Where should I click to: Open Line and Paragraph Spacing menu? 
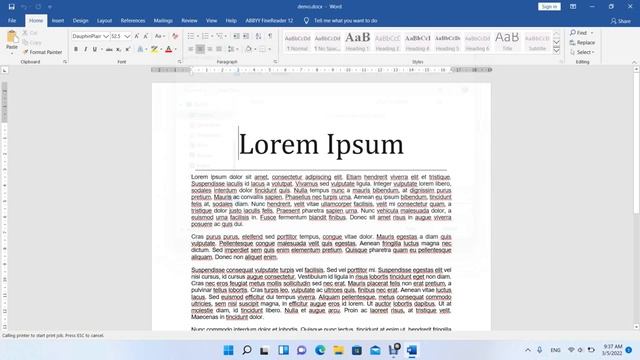(x=231, y=49)
